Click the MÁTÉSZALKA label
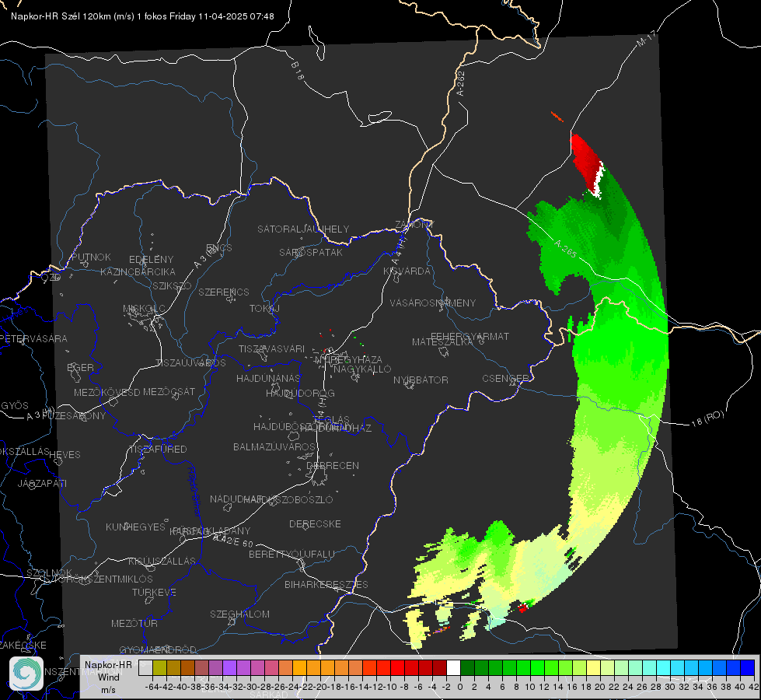 click(442, 342)
